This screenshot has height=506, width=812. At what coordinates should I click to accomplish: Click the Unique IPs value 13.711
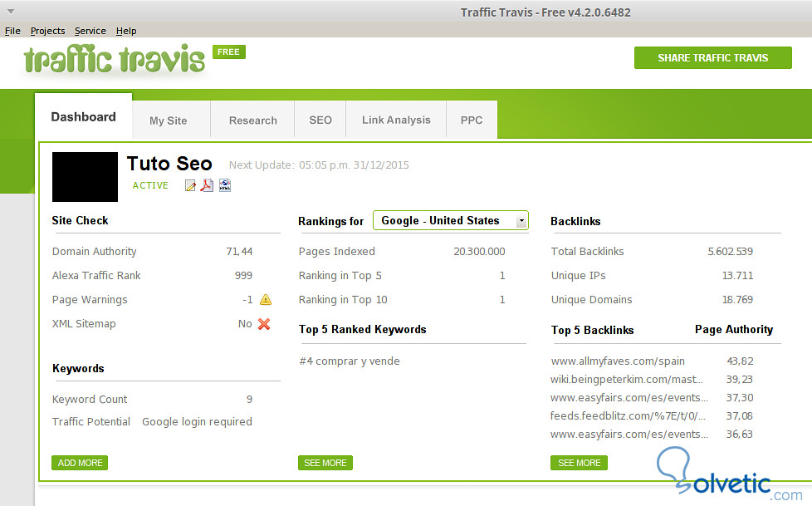click(x=737, y=275)
